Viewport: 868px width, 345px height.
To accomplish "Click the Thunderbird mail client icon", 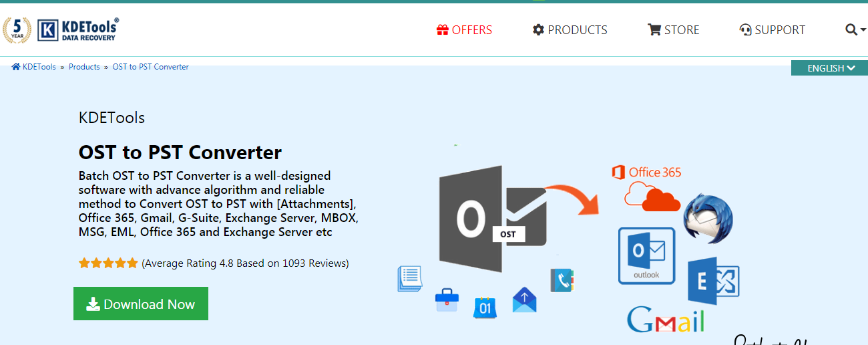I will [x=708, y=218].
